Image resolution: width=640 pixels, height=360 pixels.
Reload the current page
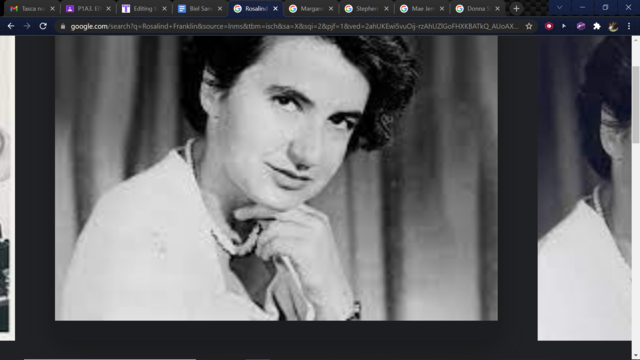(x=43, y=26)
